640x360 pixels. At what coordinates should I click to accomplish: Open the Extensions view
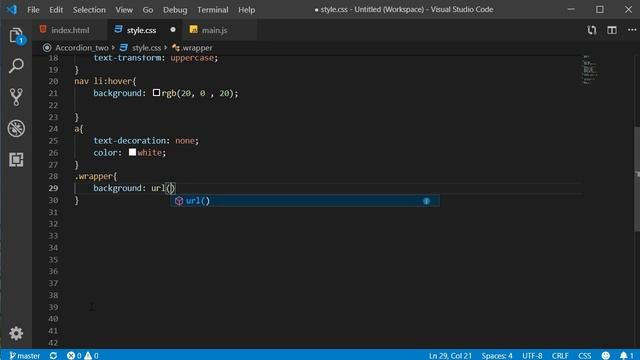click(16, 160)
